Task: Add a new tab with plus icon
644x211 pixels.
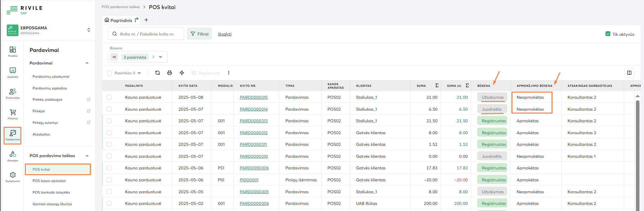Action: [146, 20]
